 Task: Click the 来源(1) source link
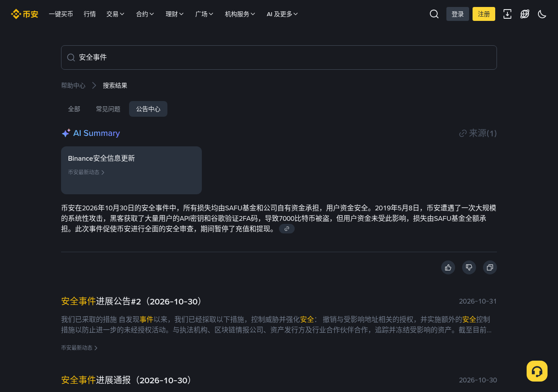478,133
